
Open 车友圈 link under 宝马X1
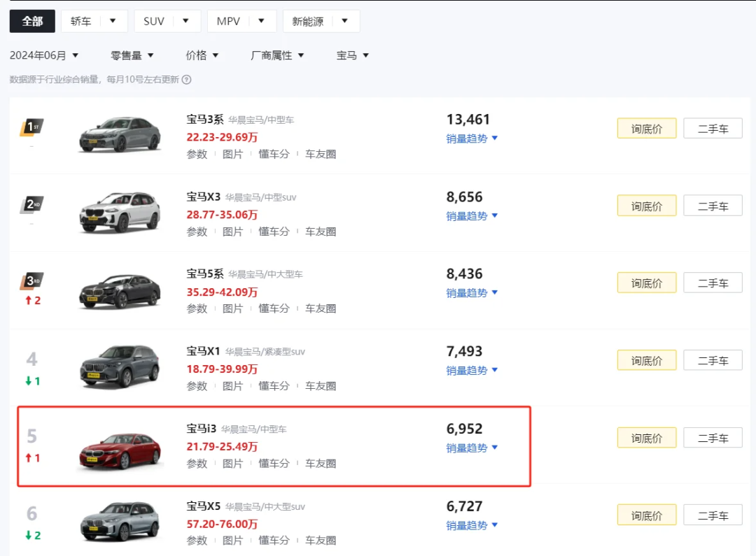[321, 386]
